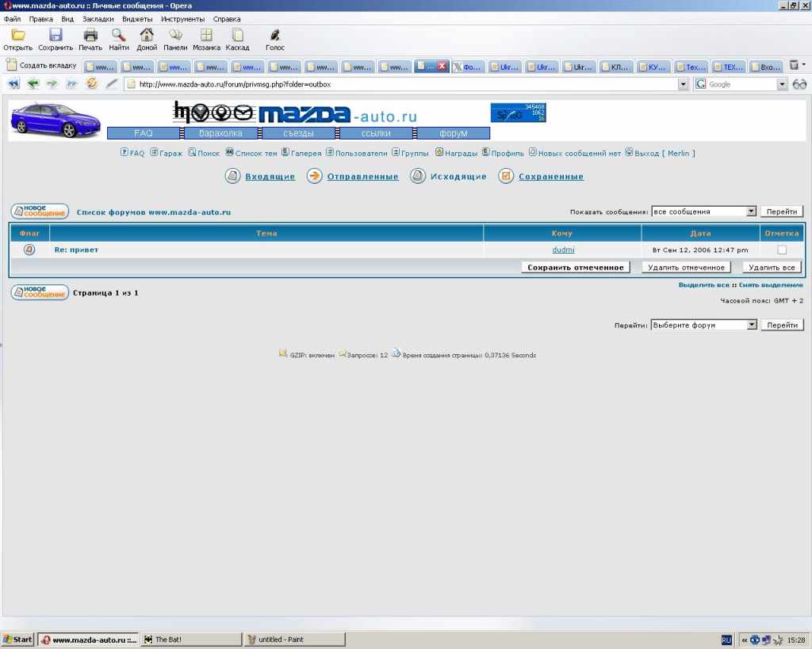Expand the 'все сообщения' filter dropdown
This screenshot has width=812, height=649.
(x=751, y=212)
